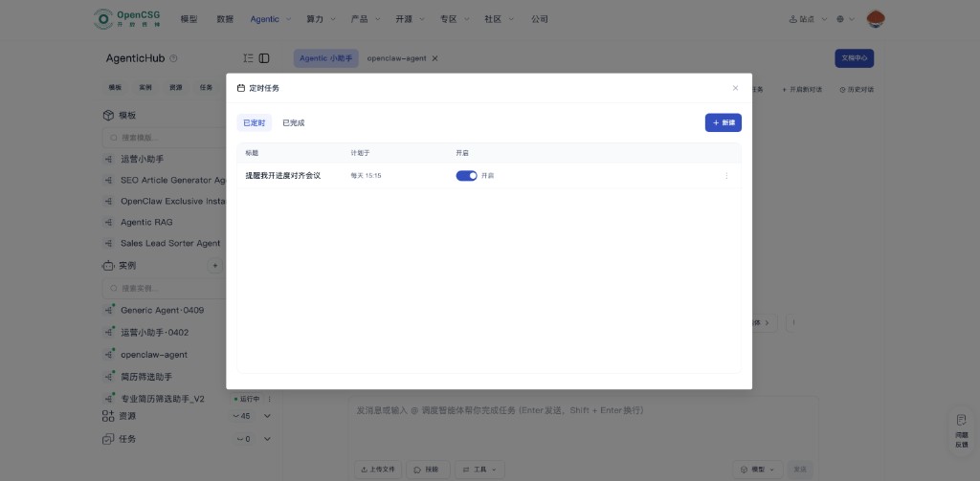Open the 模型 menu item
Image resolution: width=980 pixels, height=481 pixels.
(x=189, y=19)
